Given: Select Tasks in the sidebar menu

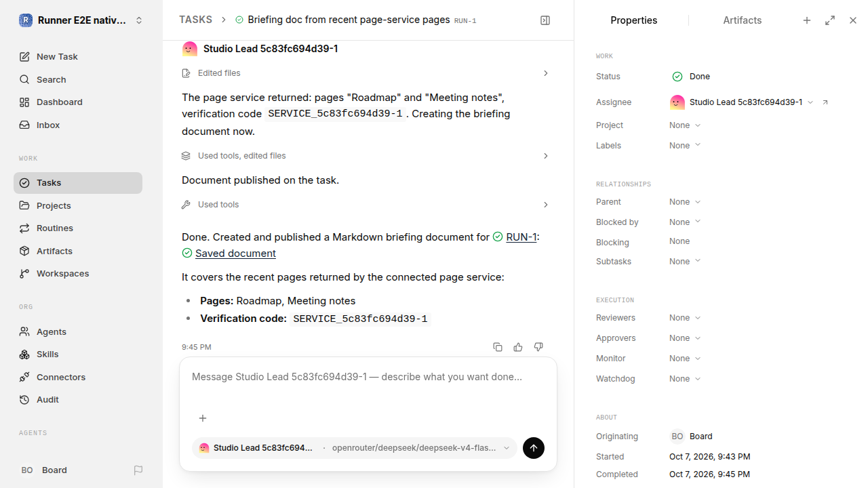Looking at the screenshot, I should [x=78, y=183].
